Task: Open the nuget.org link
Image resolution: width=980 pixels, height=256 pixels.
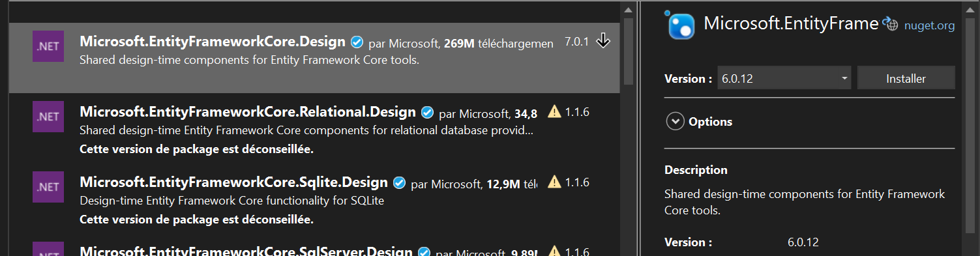Action: [929, 25]
